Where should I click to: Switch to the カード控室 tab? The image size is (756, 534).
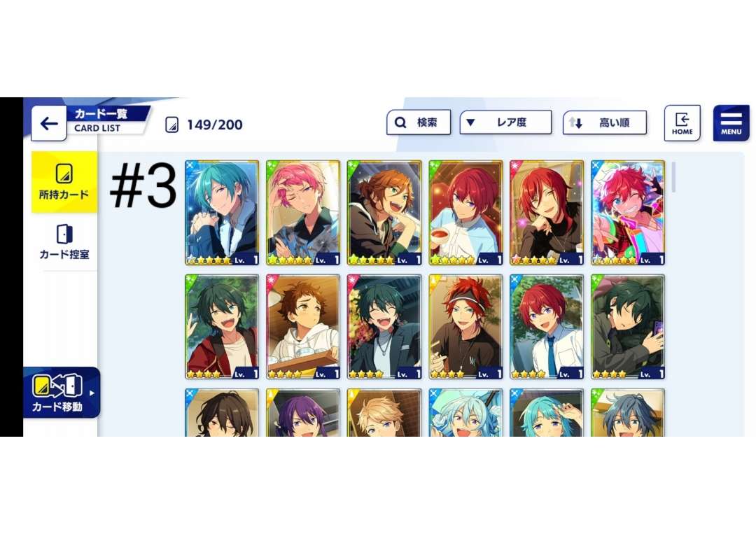(x=64, y=241)
